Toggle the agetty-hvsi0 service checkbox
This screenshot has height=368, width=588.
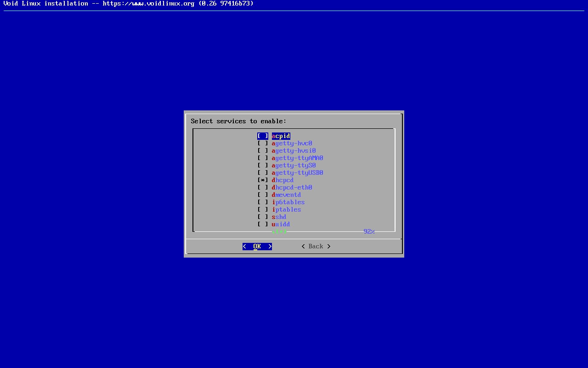[262, 151]
